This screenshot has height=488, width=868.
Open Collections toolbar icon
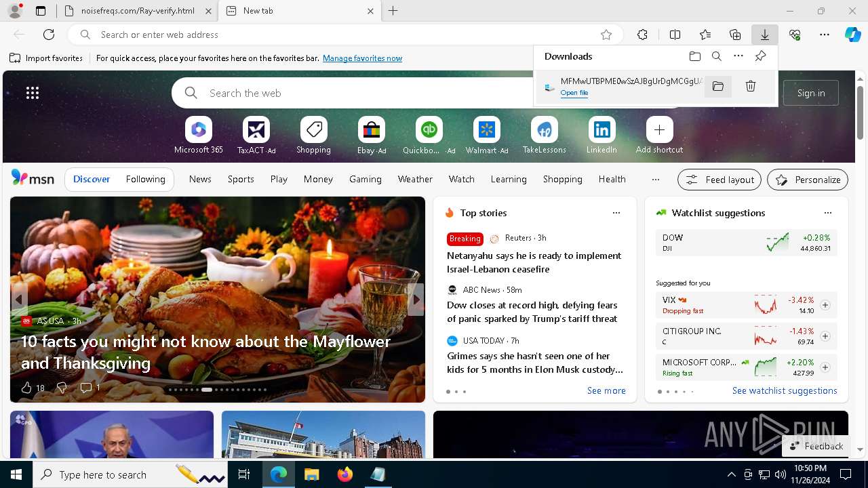pyautogui.click(x=735, y=35)
